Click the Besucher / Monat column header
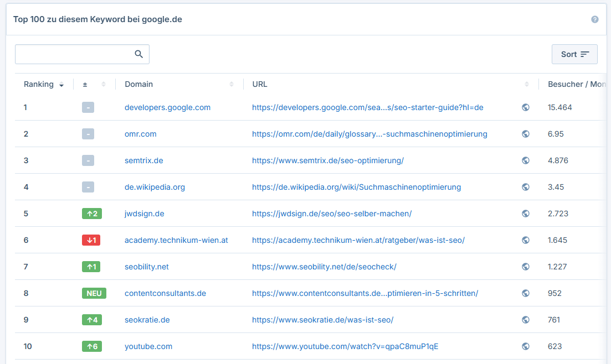Viewport: 611px width, 364px height. click(577, 84)
